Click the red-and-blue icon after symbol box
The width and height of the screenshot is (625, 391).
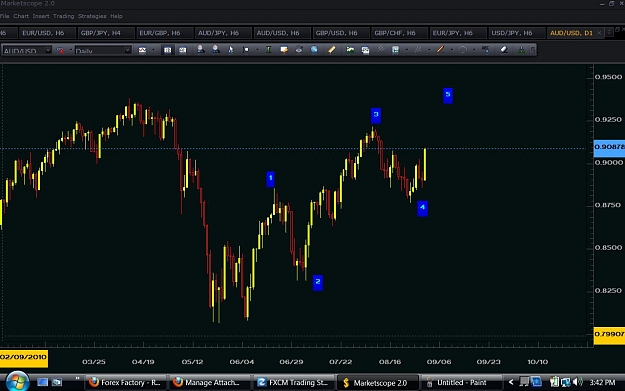pyautogui.click(x=60, y=50)
